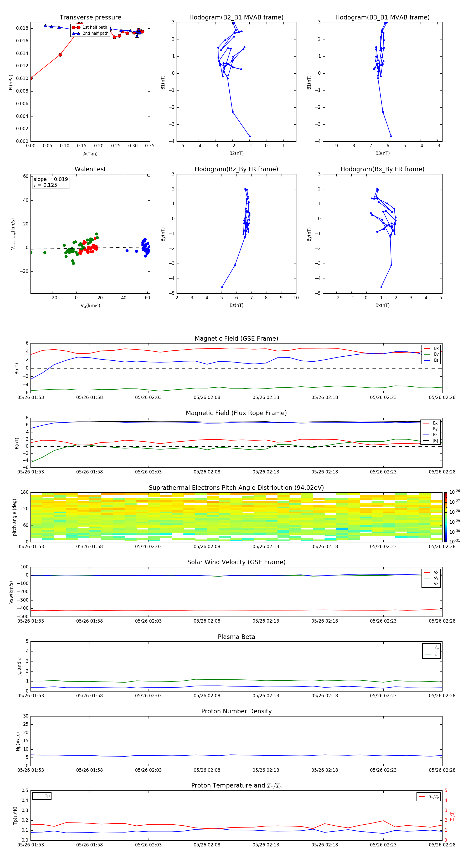Click '05/26 02:23' tick under pitch angle panel

point(383,547)
